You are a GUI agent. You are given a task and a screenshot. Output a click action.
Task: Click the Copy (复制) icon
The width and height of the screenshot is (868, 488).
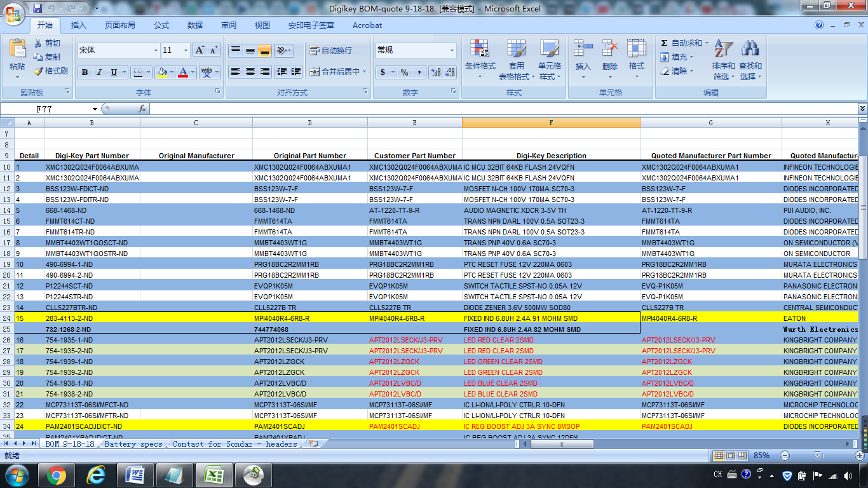coord(38,57)
